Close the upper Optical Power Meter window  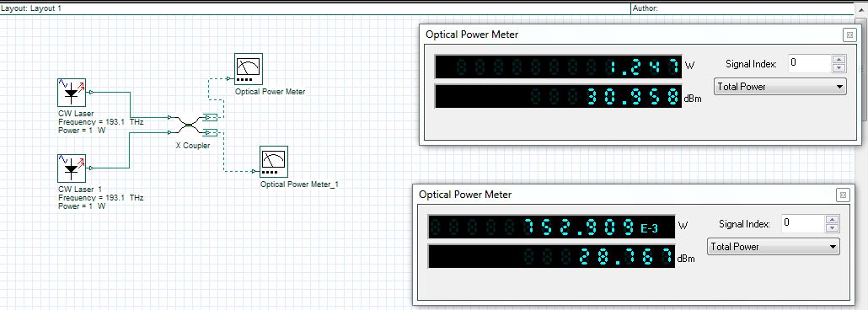click(x=849, y=35)
